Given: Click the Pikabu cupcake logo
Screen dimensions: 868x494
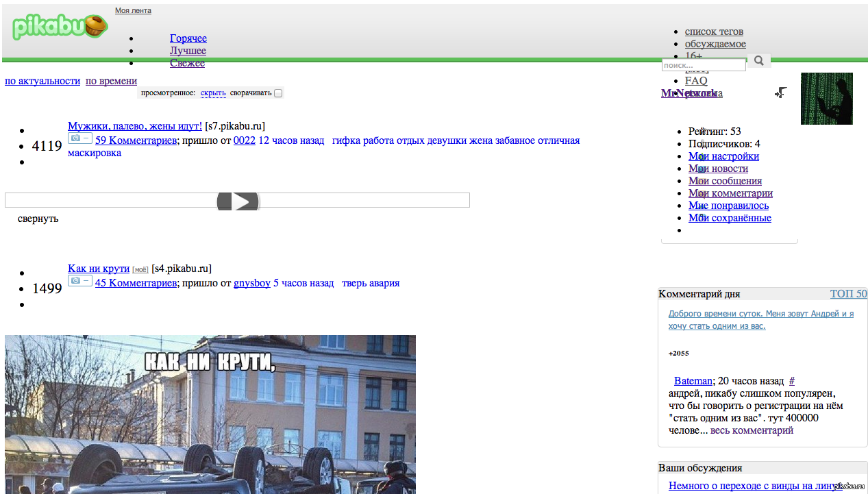Looking at the screenshot, I should 60,27.
